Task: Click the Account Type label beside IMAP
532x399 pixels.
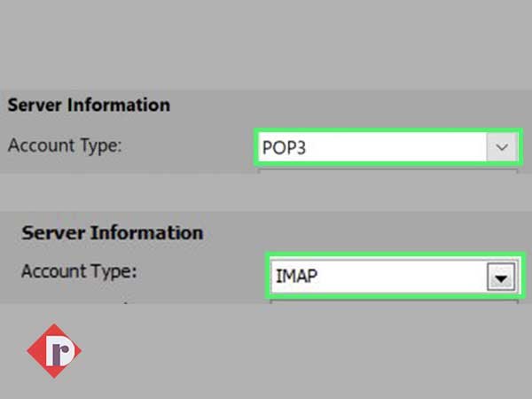Action: pyautogui.click(x=79, y=272)
